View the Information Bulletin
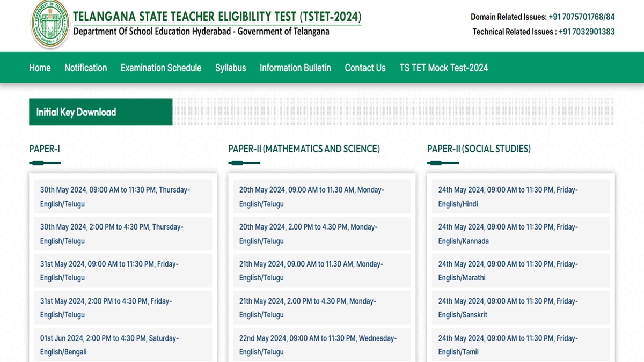 click(x=295, y=68)
